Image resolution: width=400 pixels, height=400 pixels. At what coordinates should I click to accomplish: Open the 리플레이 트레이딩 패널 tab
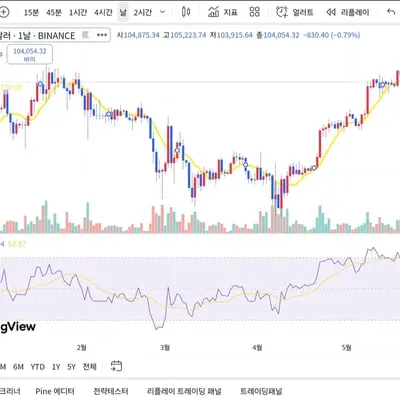pyautogui.click(x=184, y=391)
